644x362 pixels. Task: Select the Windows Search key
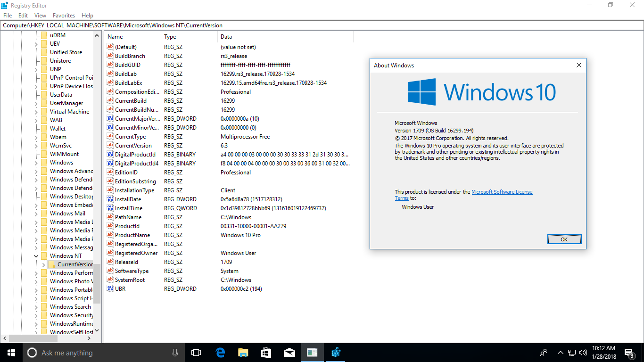[70, 307]
